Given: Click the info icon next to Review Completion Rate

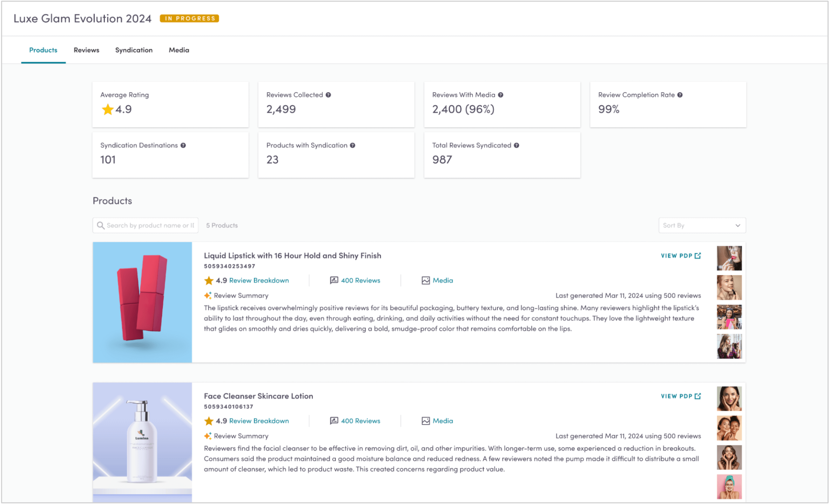Looking at the screenshot, I should [682, 94].
